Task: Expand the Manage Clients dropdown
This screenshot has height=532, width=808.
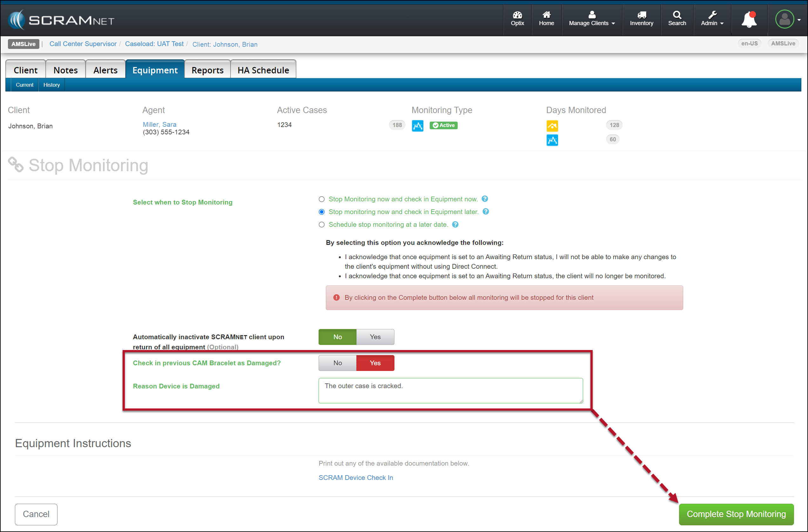Action: (x=592, y=19)
